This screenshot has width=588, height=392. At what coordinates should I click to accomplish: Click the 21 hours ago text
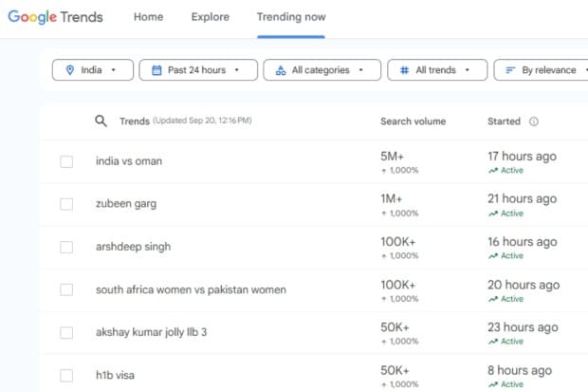click(522, 198)
